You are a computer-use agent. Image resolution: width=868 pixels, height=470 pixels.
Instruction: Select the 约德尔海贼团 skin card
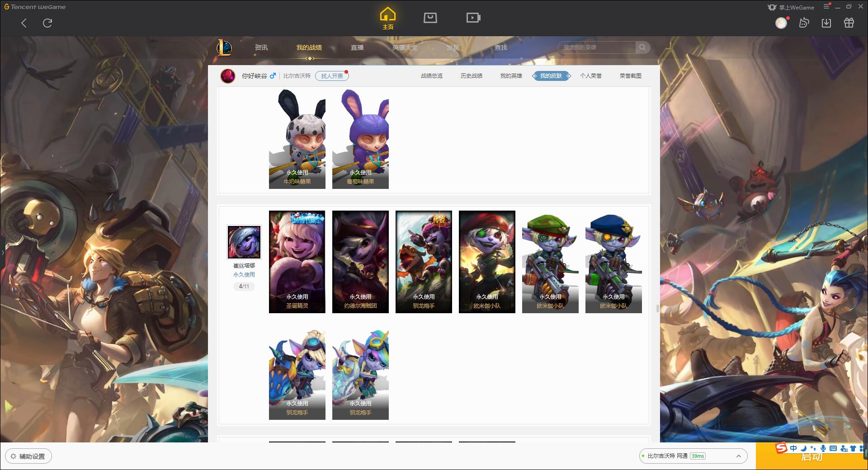point(360,262)
